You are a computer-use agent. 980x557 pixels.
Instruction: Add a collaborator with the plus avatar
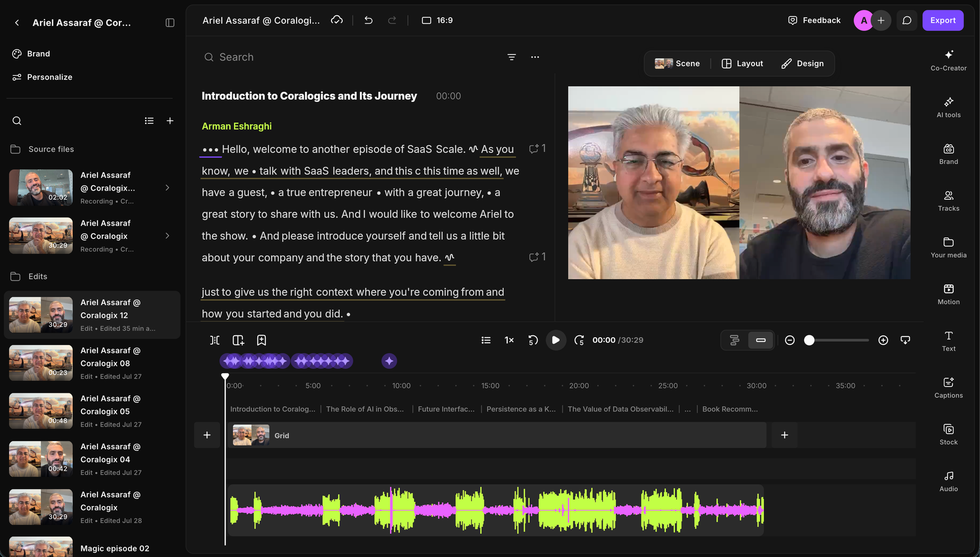(881, 20)
